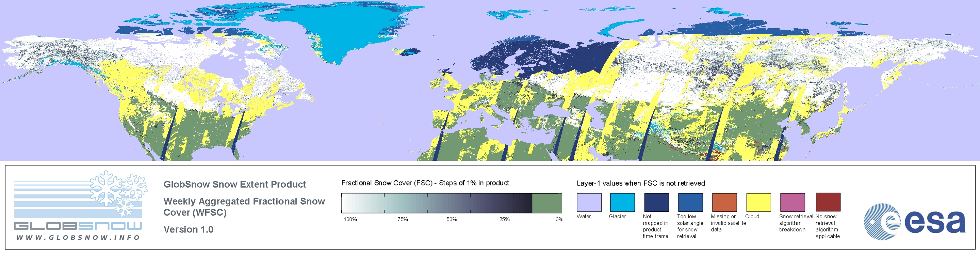Click the 'Water' legend label
Viewport: 980px width, 254px height.
coord(584,216)
